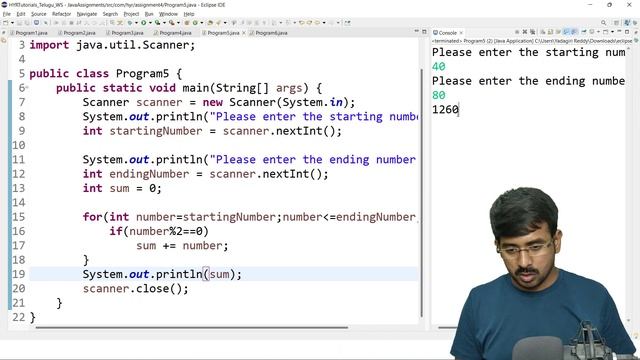Open the Window menu
The width and height of the screenshot is (640, 360).
[168, 14]
